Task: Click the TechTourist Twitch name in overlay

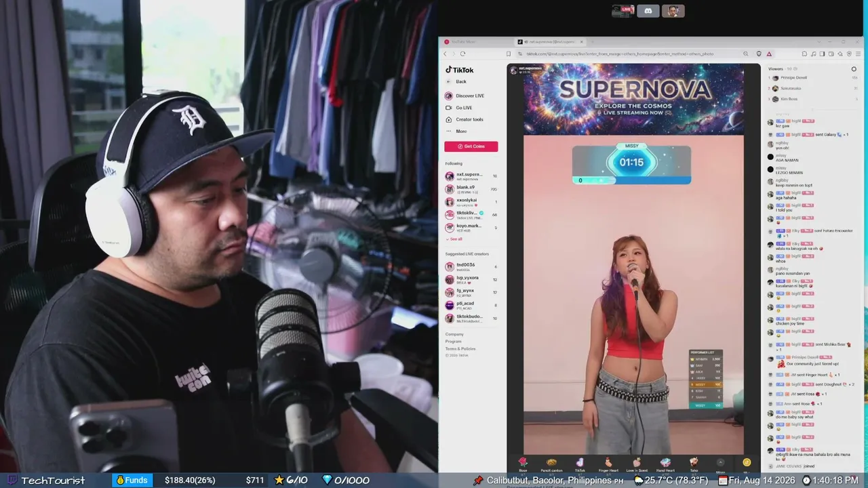Action: pos(53,481)
